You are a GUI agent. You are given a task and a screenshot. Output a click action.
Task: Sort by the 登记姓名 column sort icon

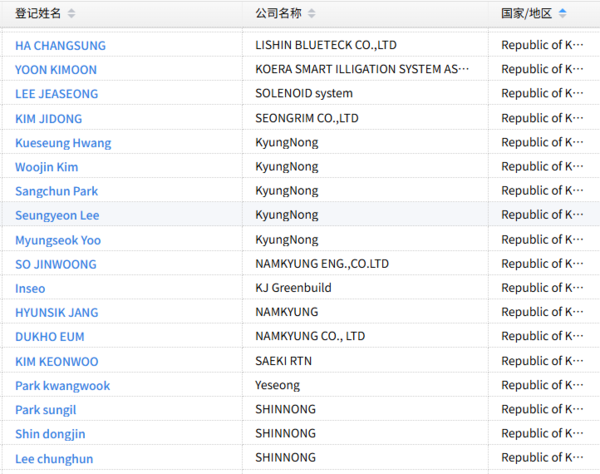[x=71, y=13]
